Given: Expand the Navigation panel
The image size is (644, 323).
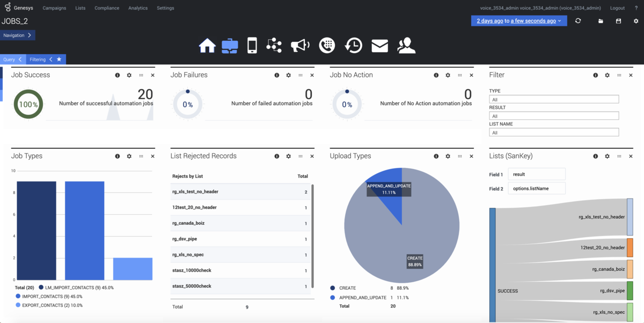Looking at the screenshot, I should click(17, 35).
